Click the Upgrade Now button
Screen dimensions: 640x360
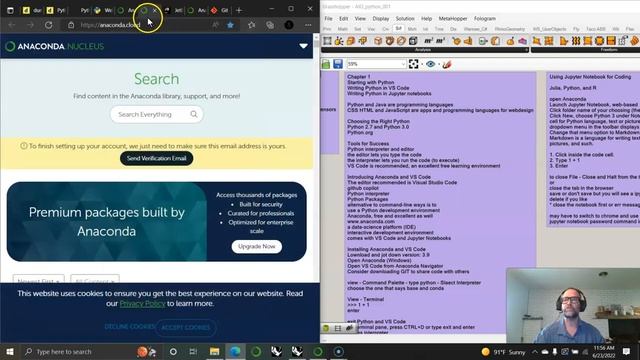point(257,247)
